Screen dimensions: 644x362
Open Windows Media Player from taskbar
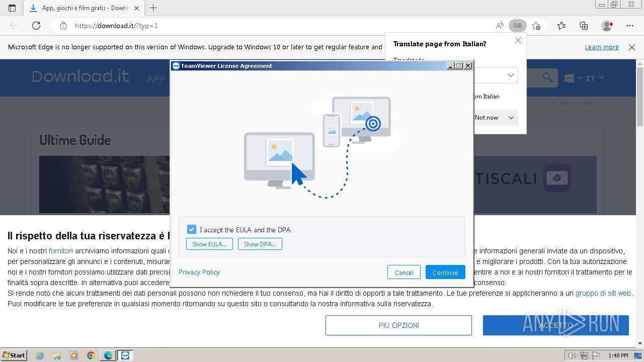point(74,355)
